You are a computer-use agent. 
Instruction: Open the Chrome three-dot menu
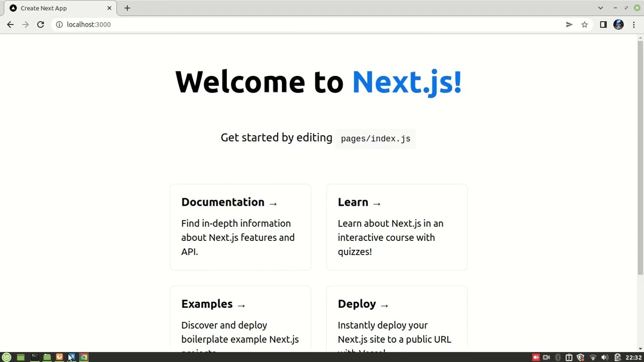click(x=634, y=24)
